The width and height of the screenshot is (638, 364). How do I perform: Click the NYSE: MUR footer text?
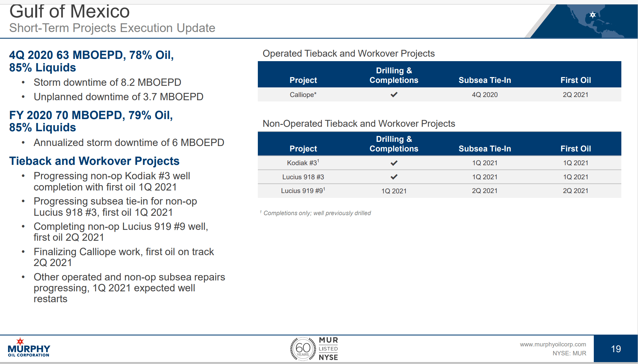click(569, 353)
